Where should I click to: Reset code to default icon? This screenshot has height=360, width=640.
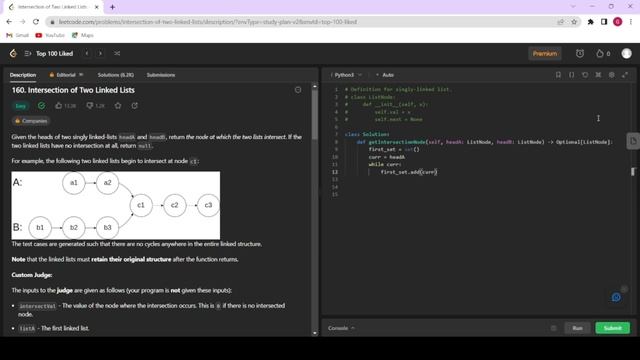585,75
